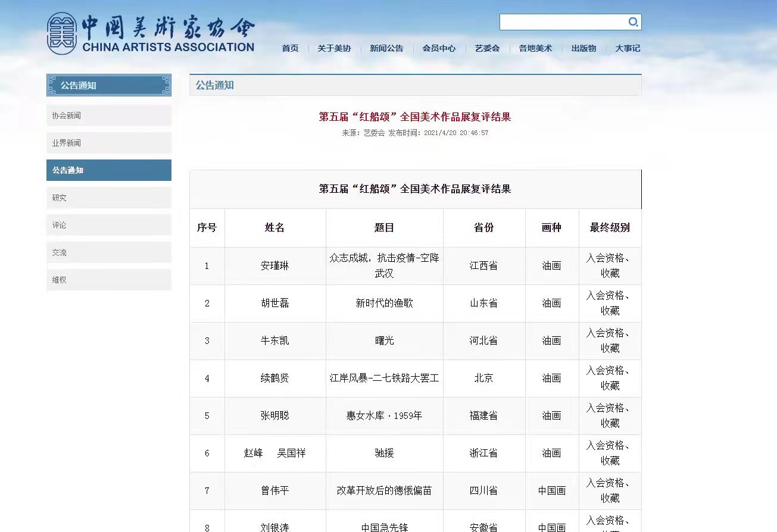Viewport: 777px width, 532px height.
Task: Go to 评论 in the sidebar
Action: 109,225
